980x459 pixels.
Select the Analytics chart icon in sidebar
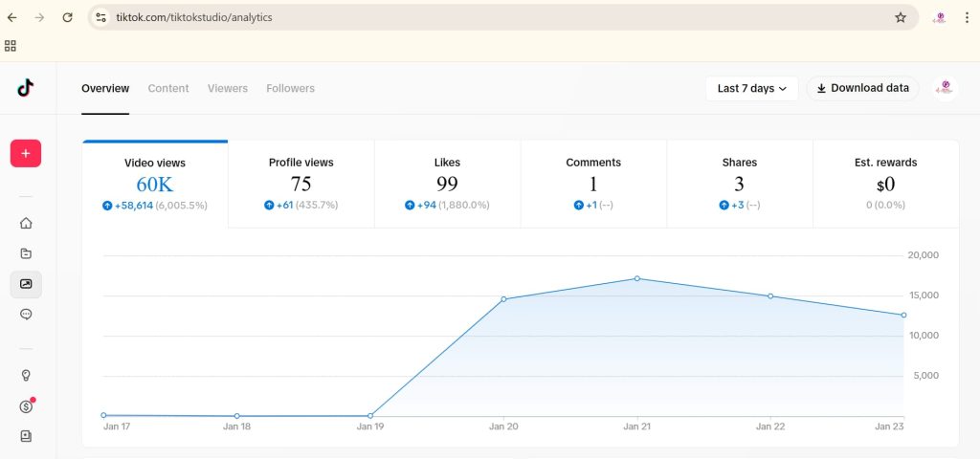(x=26, y=284)
